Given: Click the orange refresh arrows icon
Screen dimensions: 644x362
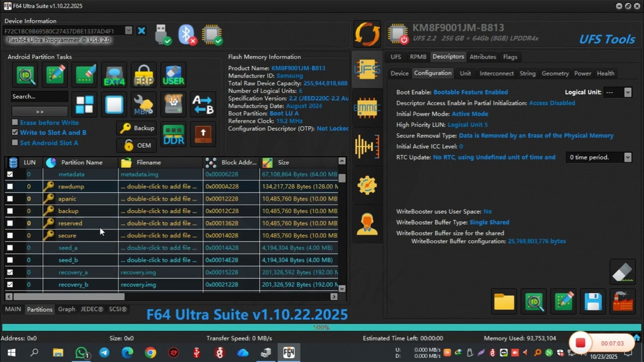Looking at the screenshot, I should point(367,34).
